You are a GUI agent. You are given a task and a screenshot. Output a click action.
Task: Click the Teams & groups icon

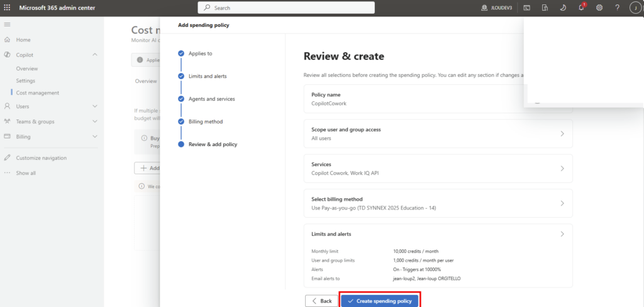(7, 121)
